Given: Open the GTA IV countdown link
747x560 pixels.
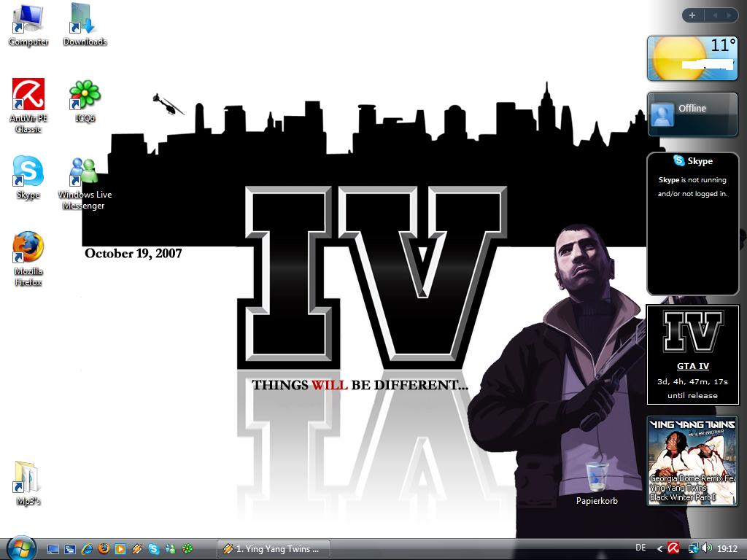Looking at the screenshot, I should tap(693, 366).
